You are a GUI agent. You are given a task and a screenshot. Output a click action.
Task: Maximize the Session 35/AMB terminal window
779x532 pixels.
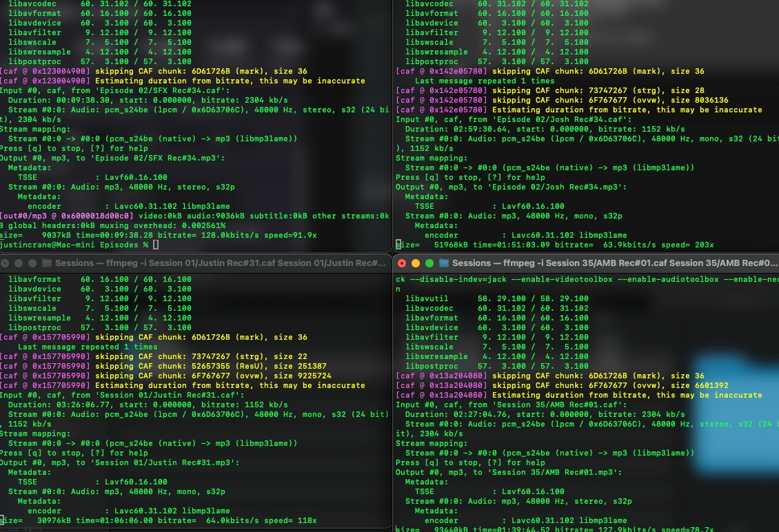click(x=429, y=263)
